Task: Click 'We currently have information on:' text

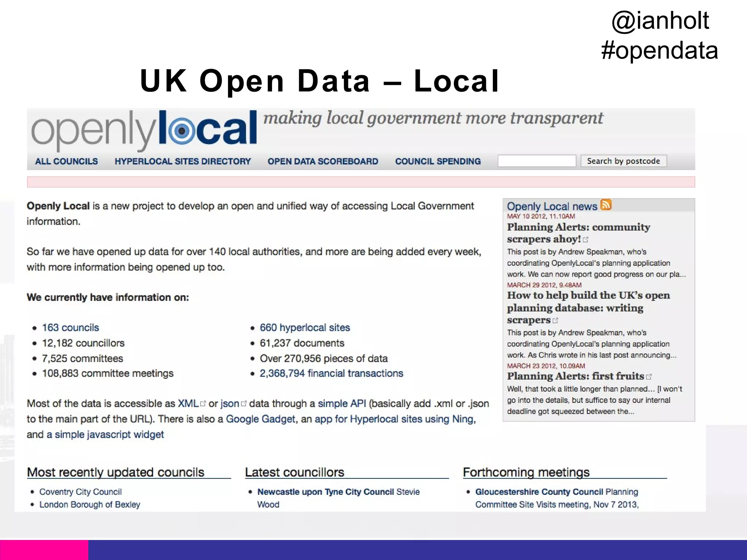Action: tap(108, 297)
